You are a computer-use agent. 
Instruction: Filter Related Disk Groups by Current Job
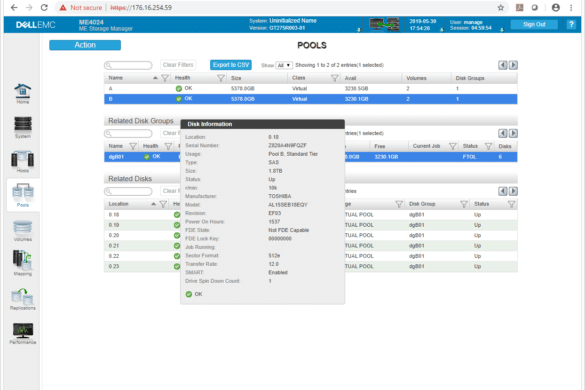[453, 146]
